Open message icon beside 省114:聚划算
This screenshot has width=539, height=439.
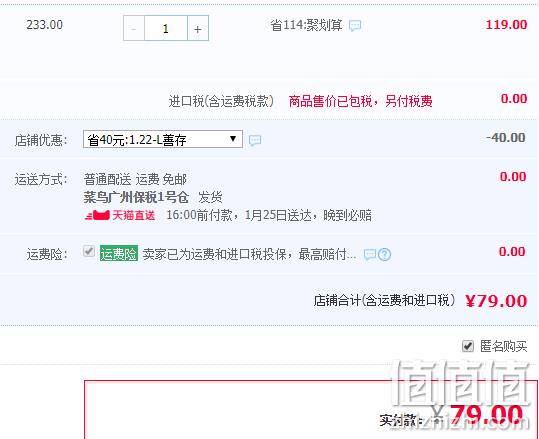pos(355,25)
